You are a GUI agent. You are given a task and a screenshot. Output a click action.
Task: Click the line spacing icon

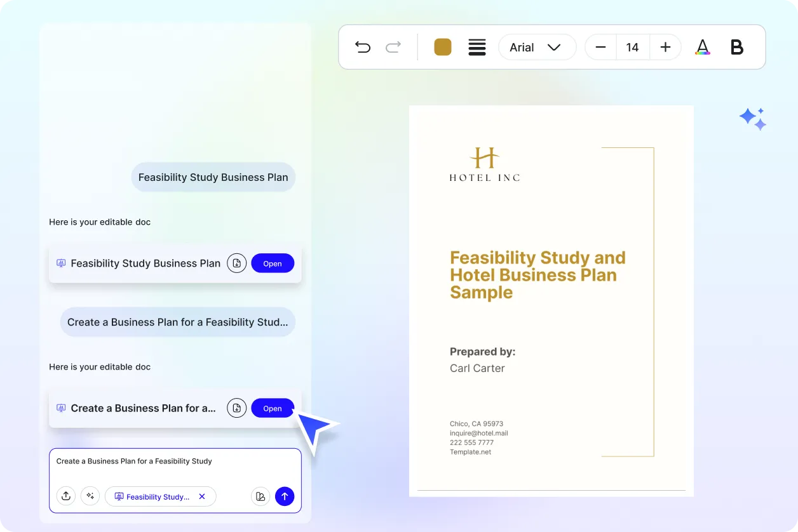coord(477,47)
